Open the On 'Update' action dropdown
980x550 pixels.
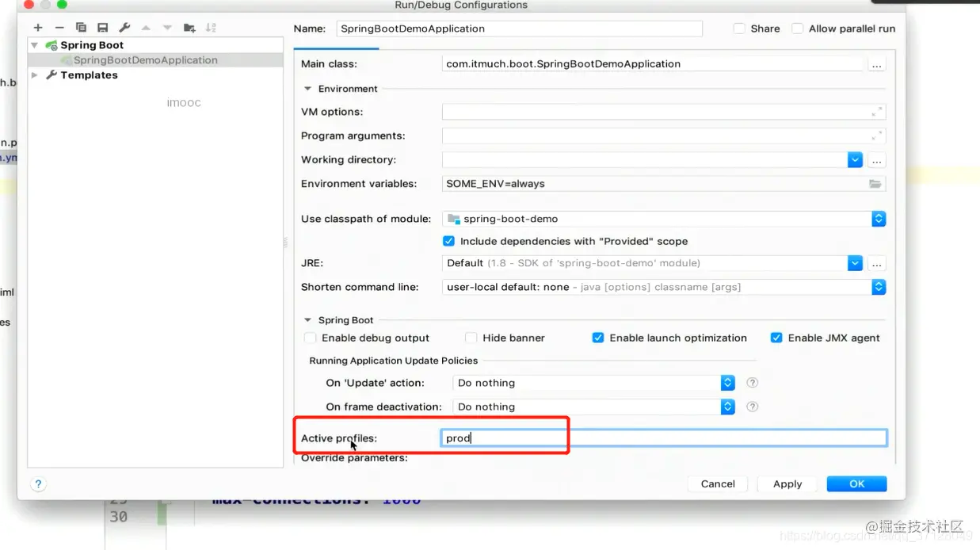728,383
